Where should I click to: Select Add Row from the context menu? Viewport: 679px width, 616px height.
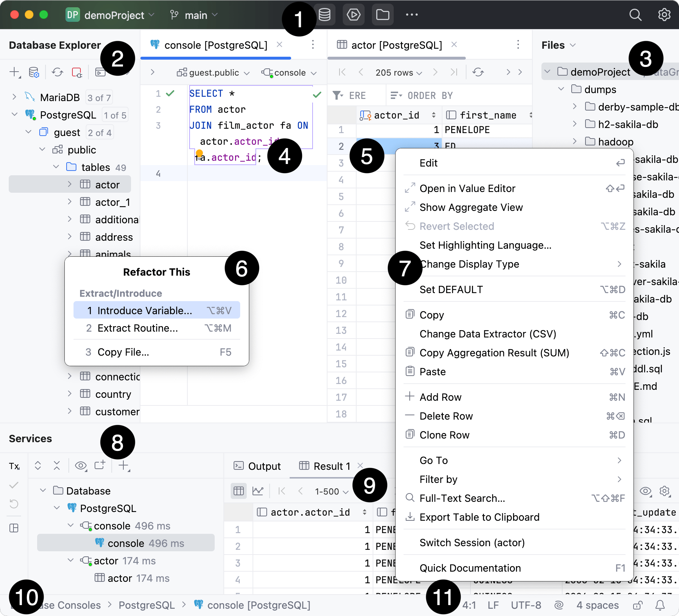[441, 397]
